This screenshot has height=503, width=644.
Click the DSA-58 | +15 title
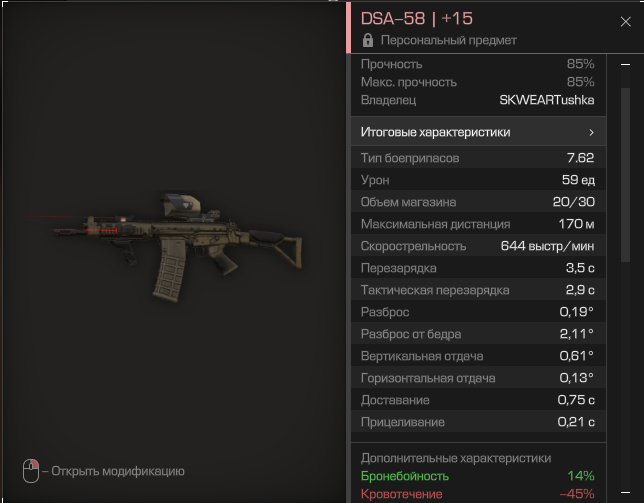416,18
